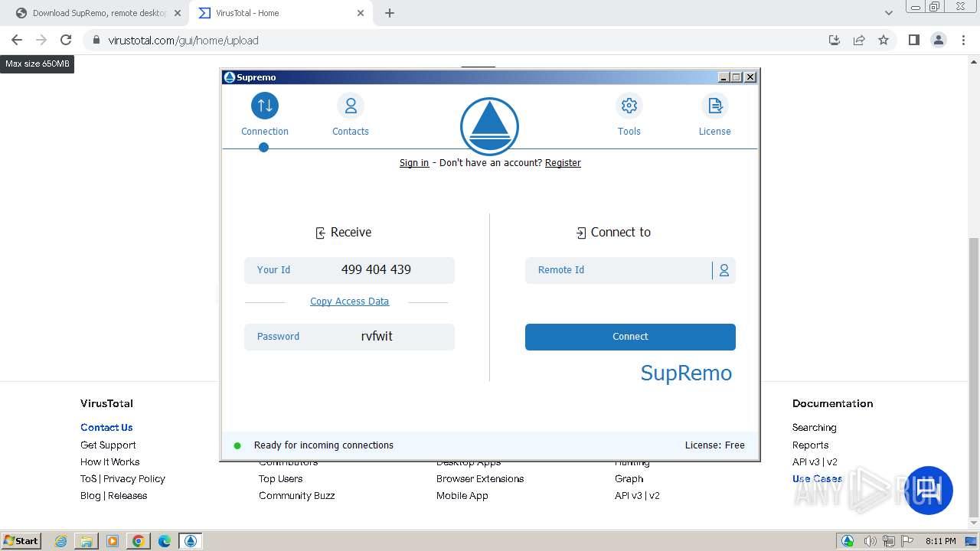The height and width of the screenshot is (551, 980).
Task: Click Copy Access Data link
Action: [349, 302]
